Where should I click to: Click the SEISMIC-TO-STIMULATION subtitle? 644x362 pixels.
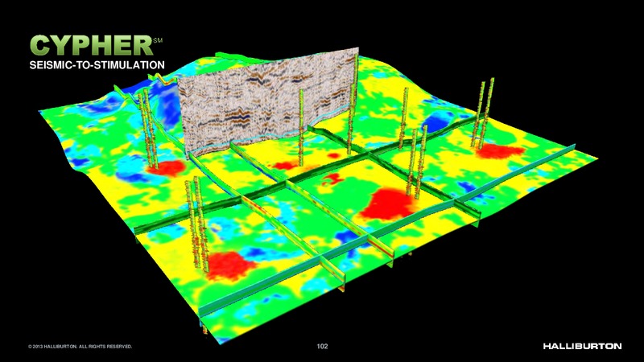(97, 65)
